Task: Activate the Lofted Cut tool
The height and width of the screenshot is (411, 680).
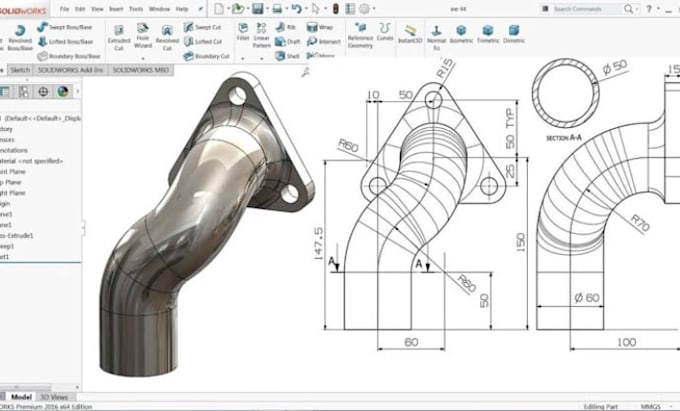Action: click(203, 42)
